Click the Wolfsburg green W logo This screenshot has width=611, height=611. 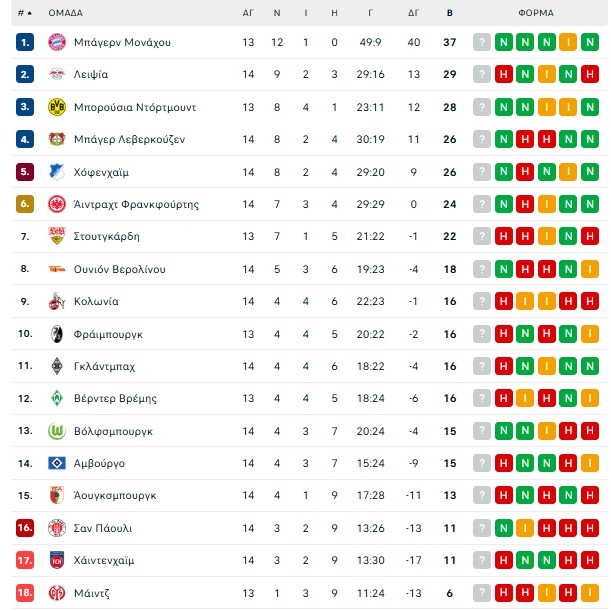56,431
